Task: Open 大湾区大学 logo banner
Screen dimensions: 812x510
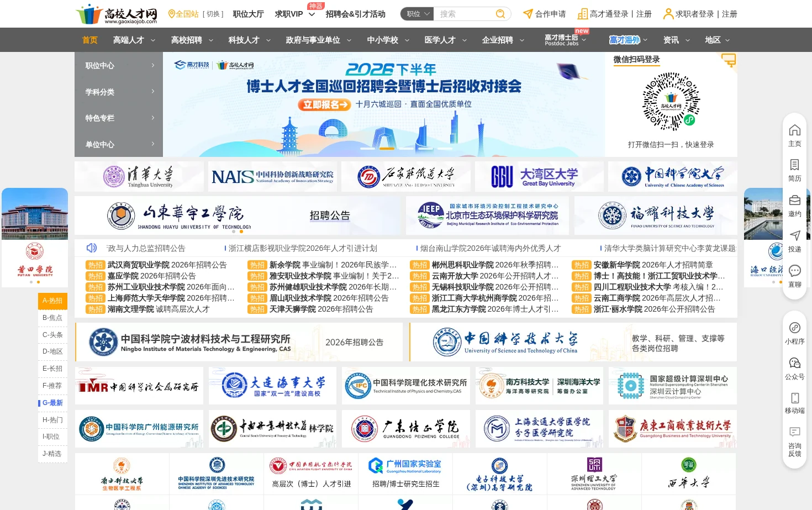Action: coord(539,177)
